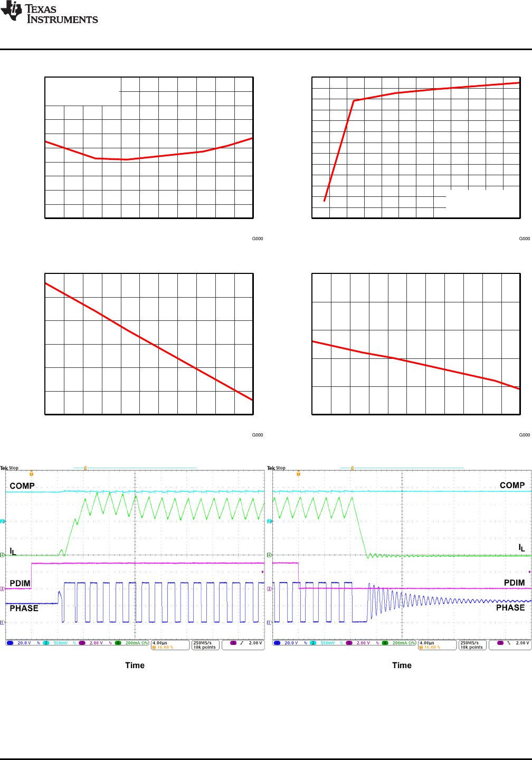Click the Texas Instruments logo
Viewport: 532px width, 760px height.
tap(49, 13)
